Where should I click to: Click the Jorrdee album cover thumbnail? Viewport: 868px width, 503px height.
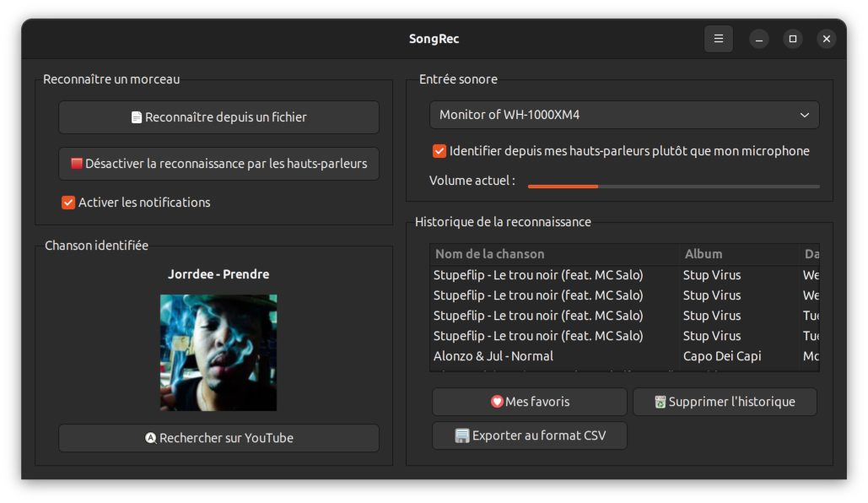click(x=218, y=353)
